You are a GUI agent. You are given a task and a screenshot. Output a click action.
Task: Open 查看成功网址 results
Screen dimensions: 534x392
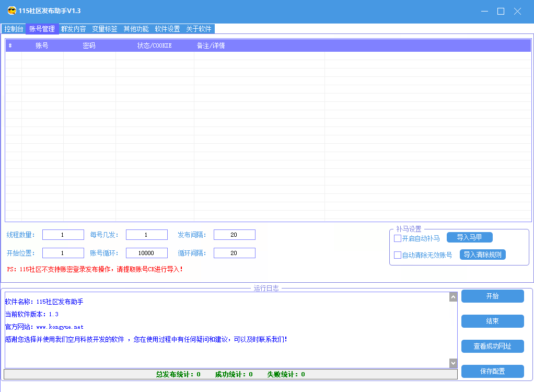click(x=492, y=346)
